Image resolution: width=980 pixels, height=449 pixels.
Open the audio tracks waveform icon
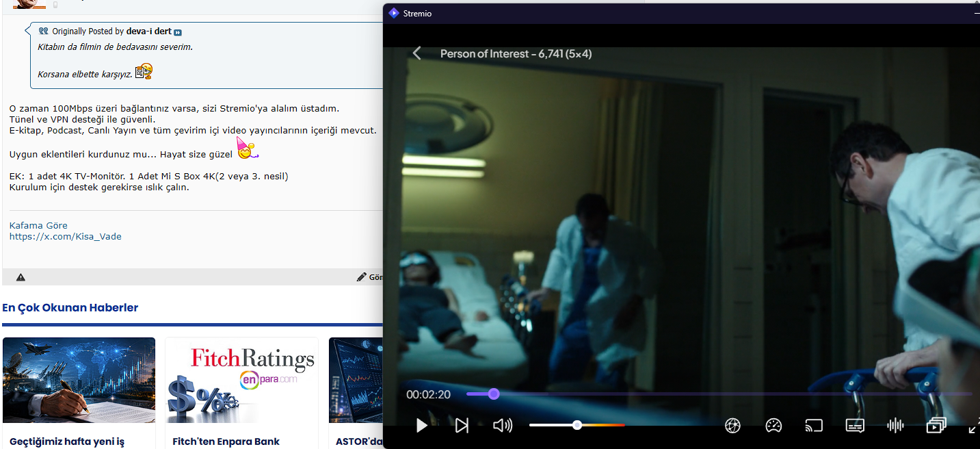click(x=895, y=426)
